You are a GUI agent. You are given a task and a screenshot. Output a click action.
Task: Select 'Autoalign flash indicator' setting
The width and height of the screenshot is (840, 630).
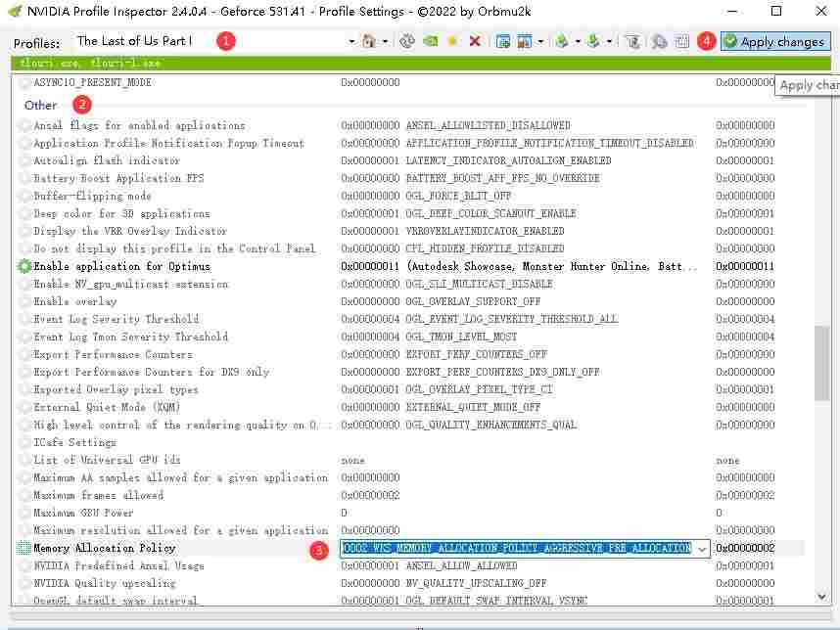[x=107, y=160]
